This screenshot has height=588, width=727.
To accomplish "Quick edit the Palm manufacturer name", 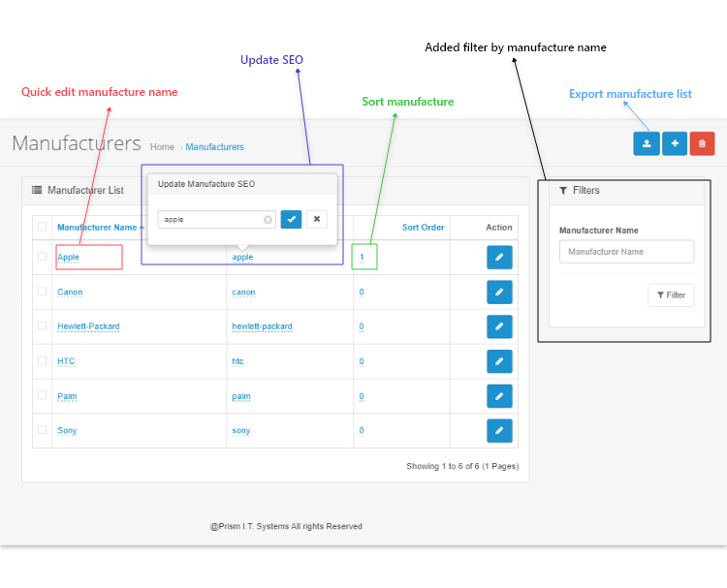I will click(67, 396).
